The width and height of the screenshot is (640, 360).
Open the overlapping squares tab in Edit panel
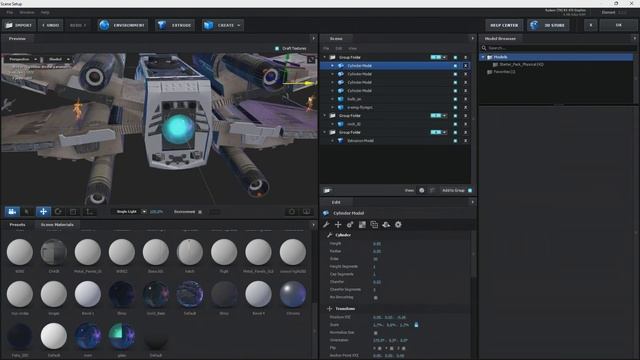374,224
